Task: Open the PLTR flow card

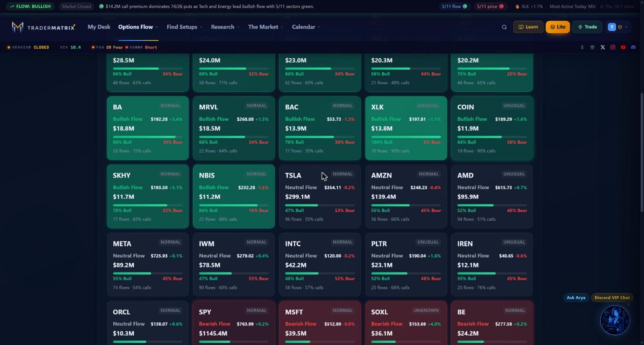Action: 406,265
